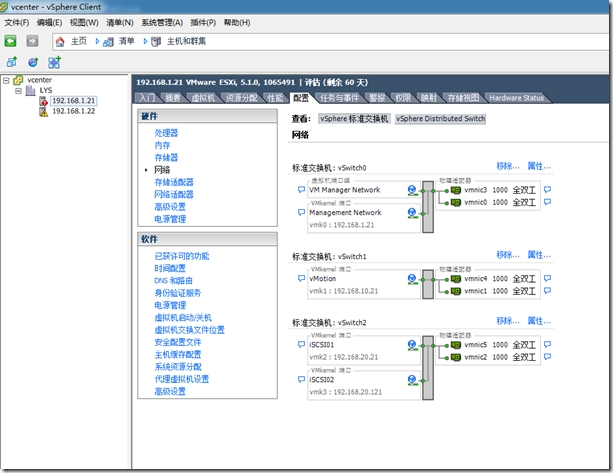
Task: Select vSphere 标准交换机 view button
Action: click(x=354, y=118)
